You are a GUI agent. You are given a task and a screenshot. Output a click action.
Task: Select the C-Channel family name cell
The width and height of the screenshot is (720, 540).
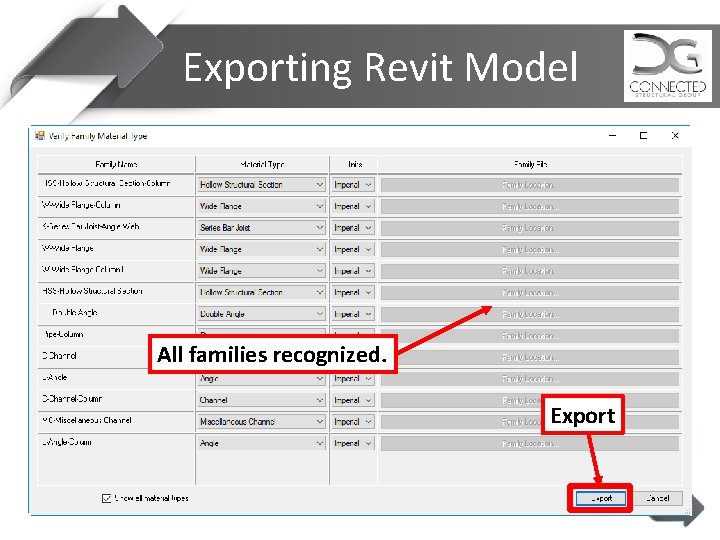pyautogui.click(x=116, y=356)
